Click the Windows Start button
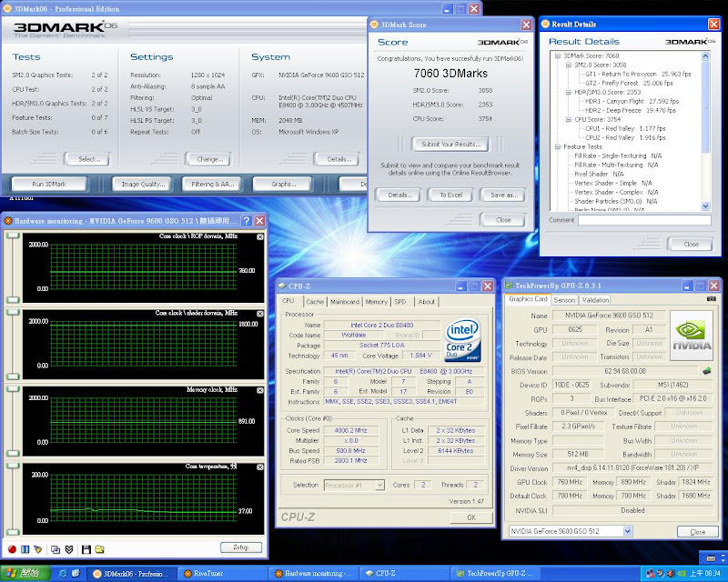The height and width of the screenshot is (582, 728). [x=25, y=574]
